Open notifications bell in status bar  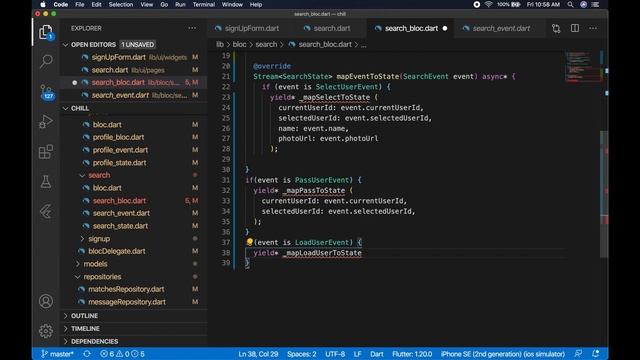coord(596,354)
